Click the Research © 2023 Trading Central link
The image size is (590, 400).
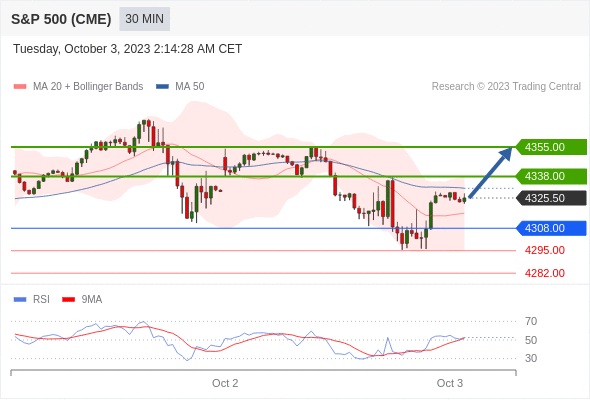(506, 87)
